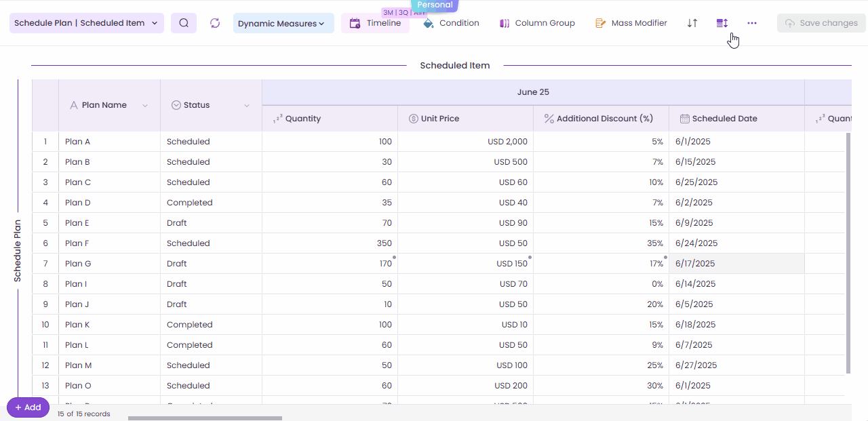The image size is (868, 421).
Task: Open the Timeline settings
Action: pos(375,23)
